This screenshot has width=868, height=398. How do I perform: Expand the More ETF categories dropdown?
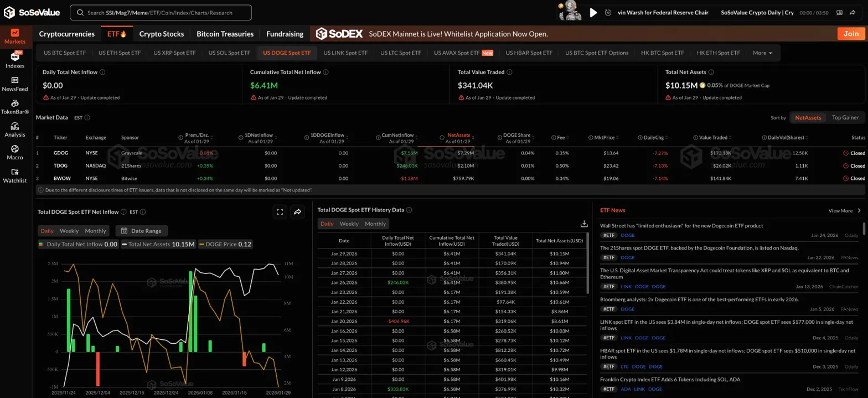coord(762,53)
